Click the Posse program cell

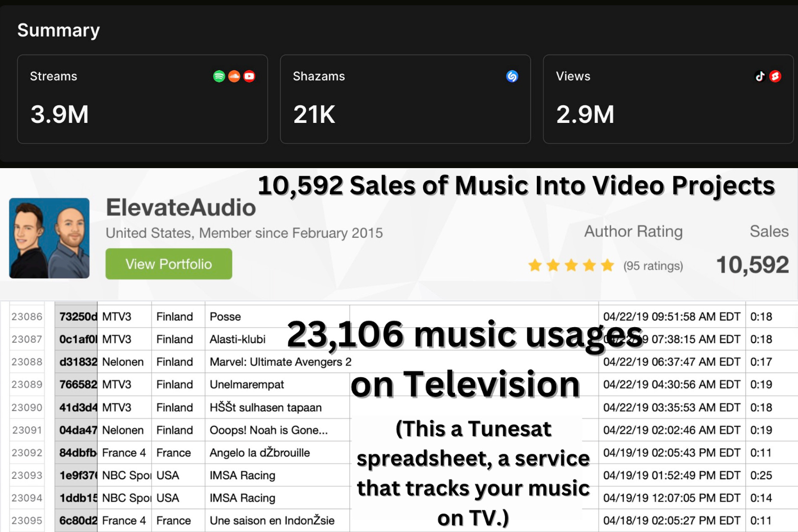pyautogui.click(x=277, y=317)
